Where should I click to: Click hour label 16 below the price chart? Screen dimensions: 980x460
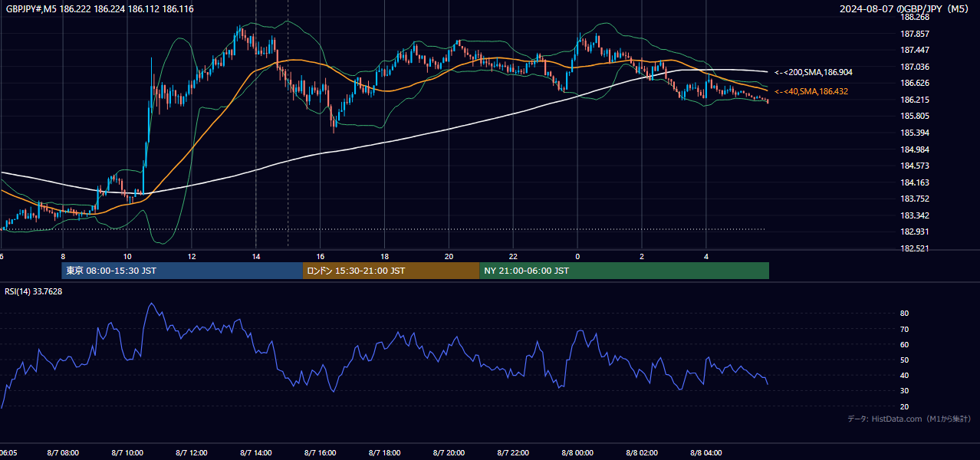click(x=320, y=256)
